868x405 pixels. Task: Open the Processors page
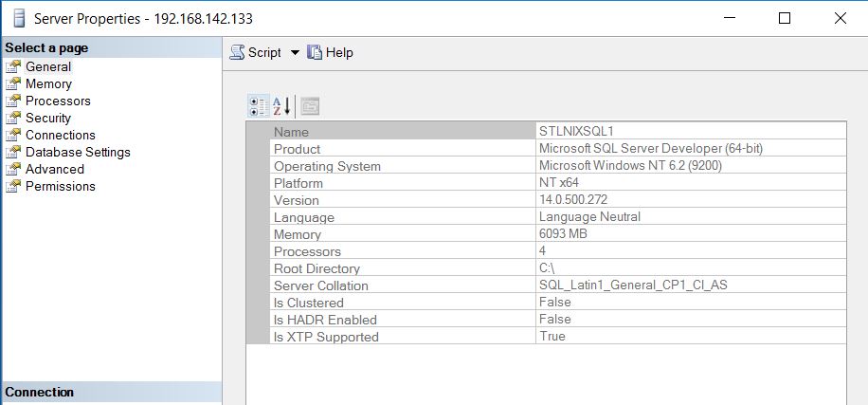click(x=58, y=101)
